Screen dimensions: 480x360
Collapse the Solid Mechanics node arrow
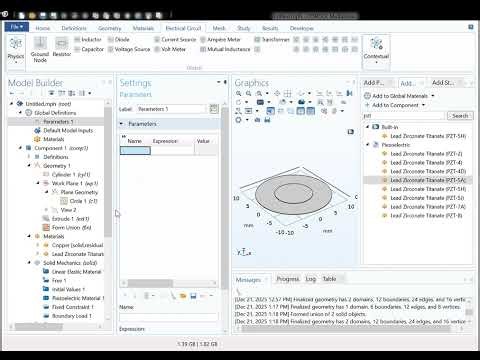click(x=29, y=263)
